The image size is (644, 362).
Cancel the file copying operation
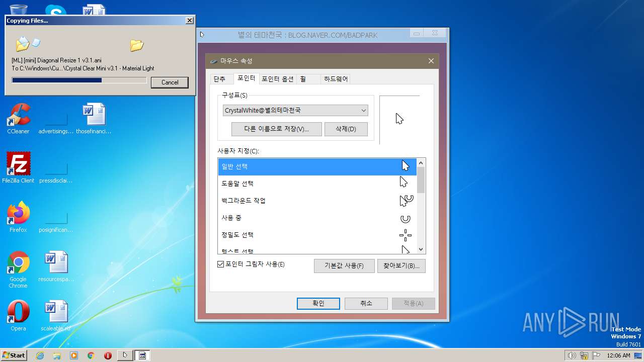(170, 82)
